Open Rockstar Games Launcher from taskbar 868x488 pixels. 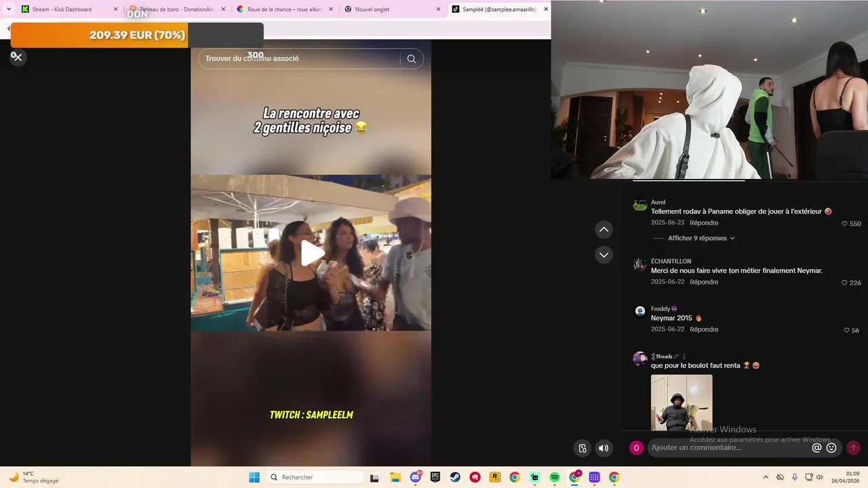tap(495, 477)
